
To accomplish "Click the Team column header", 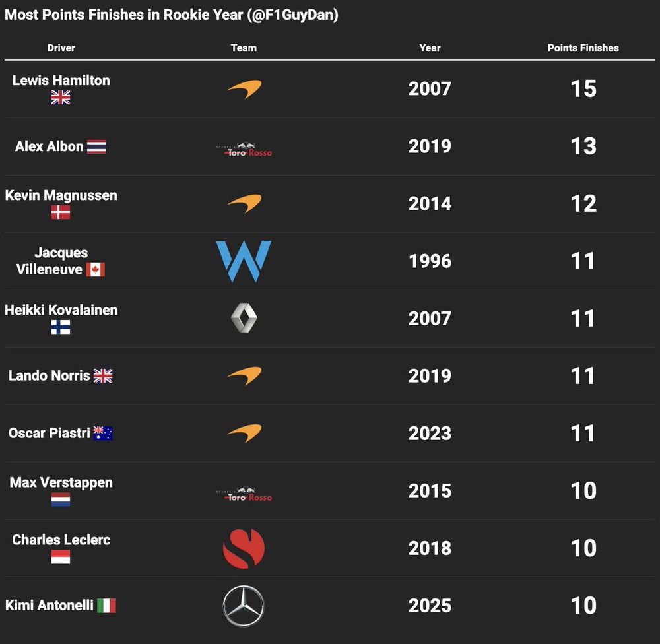I will [244, 48].
